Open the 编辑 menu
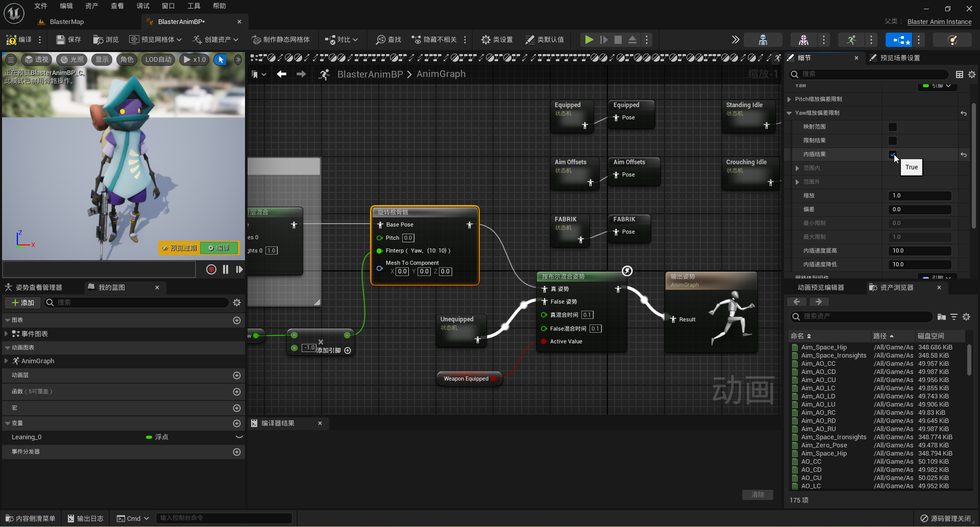Image resolution: width=980 pixels, height=527 pixels. [x=66, y=6]
